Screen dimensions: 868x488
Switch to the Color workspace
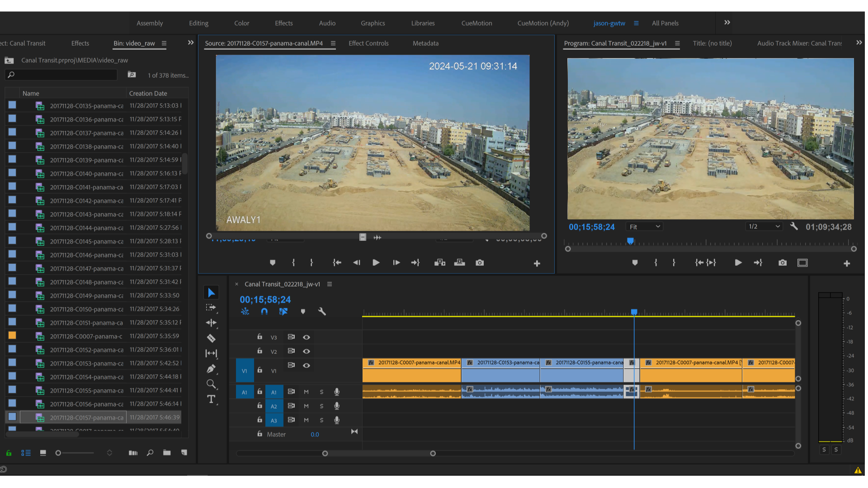pyautogui.click(x=241, y=23)
